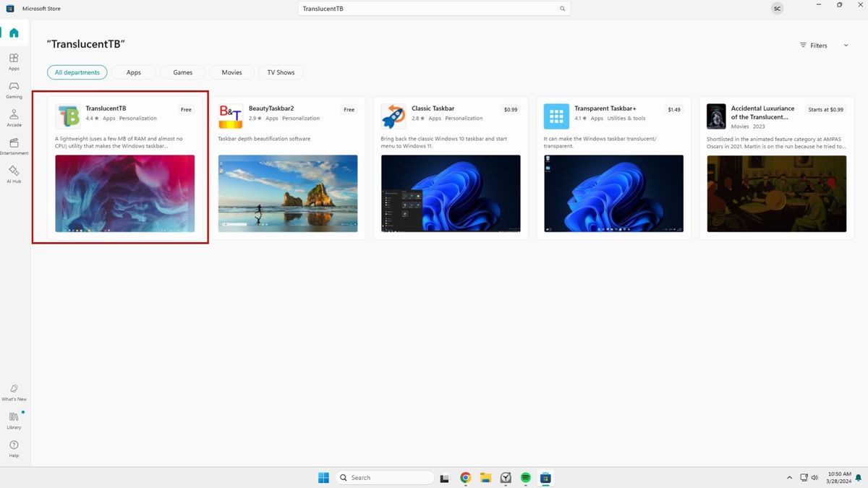Open the Entertainment section icon
The image size is (868, 488).
tap(14, 145)
